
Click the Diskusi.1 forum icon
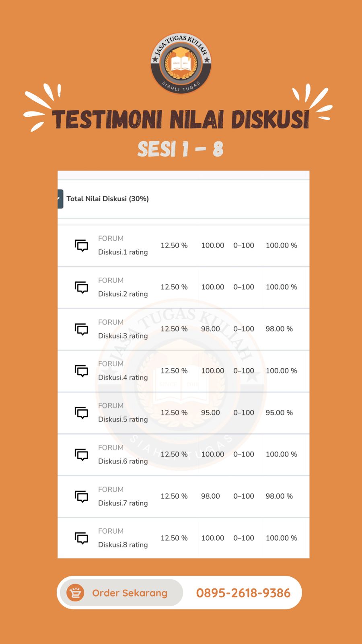tap(82, 246)
